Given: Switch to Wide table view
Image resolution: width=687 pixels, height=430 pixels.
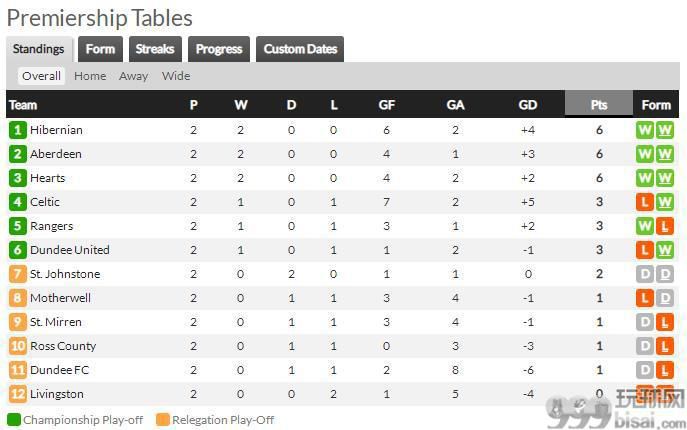Looking at the screenshot, I should tap(176, 76).
